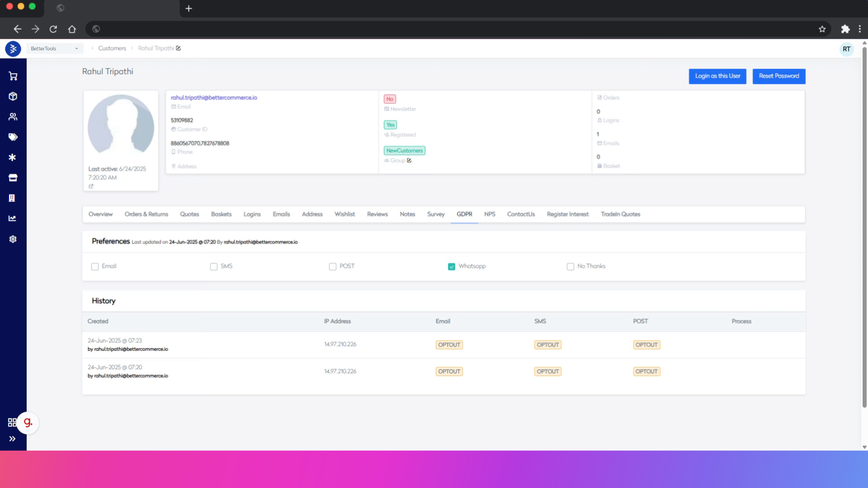Viewport: 868px width, 488px height.
Task: Switch to the Wishlist tab
Action: [x=344, y=214]
